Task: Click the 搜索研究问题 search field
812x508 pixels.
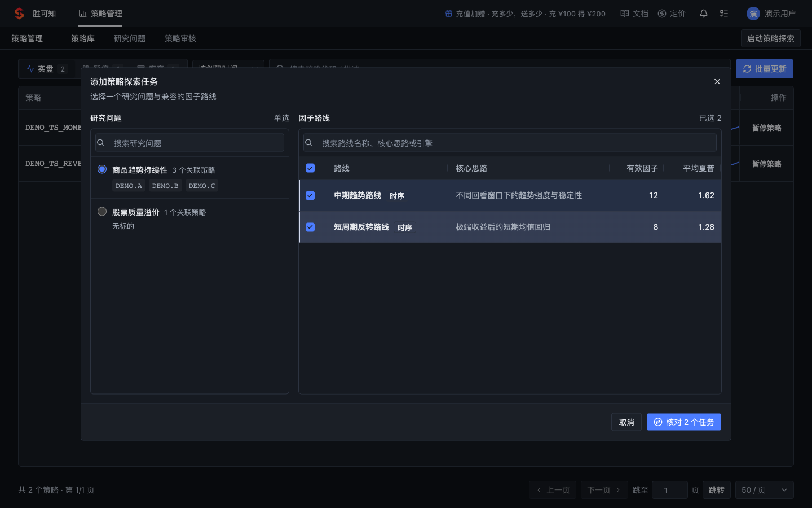Action: [189, 143]
